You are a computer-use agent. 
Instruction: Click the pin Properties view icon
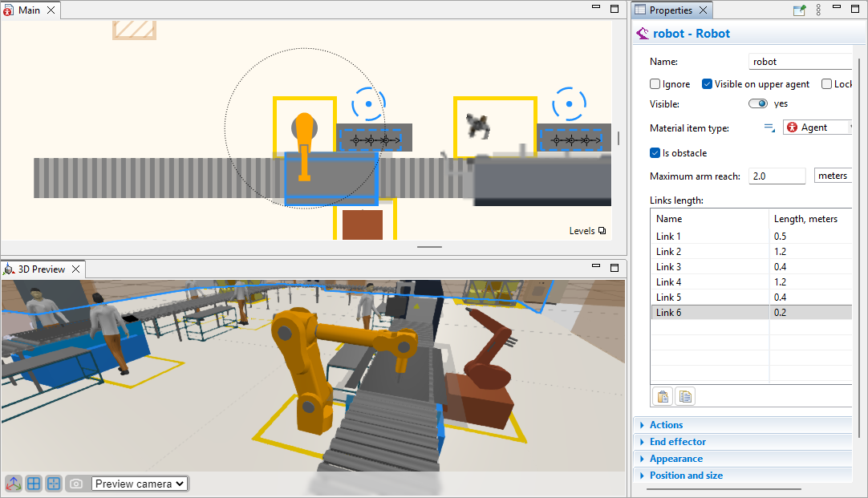tap(799, 10)
